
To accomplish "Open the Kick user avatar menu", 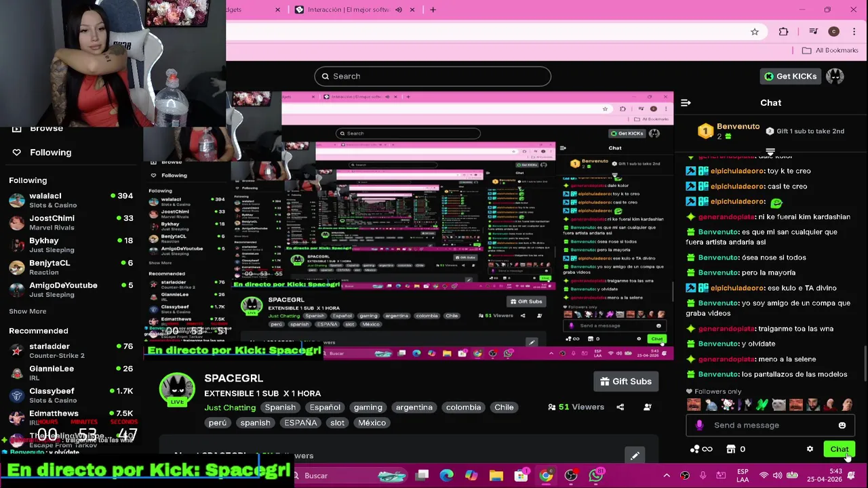I will 835,76.
